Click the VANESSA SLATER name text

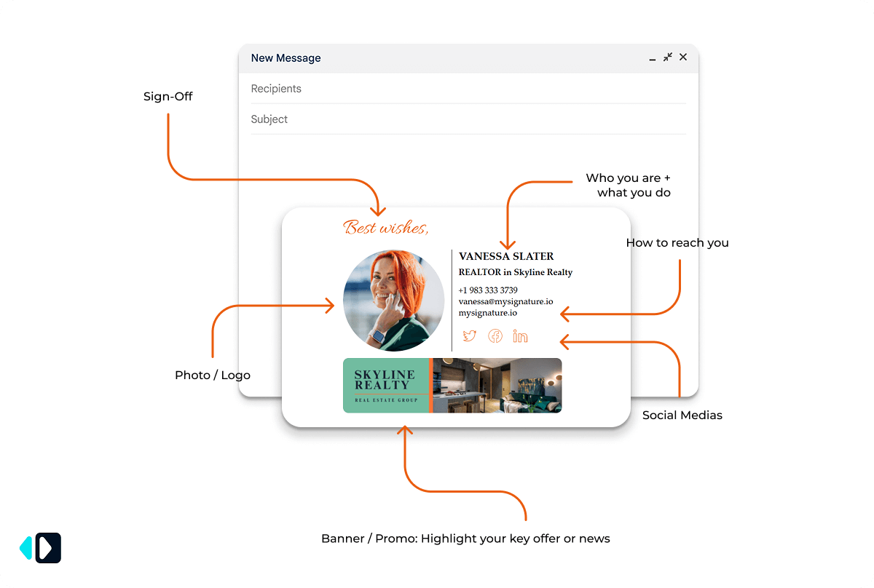pyautogui.click(x=506, y=256)
